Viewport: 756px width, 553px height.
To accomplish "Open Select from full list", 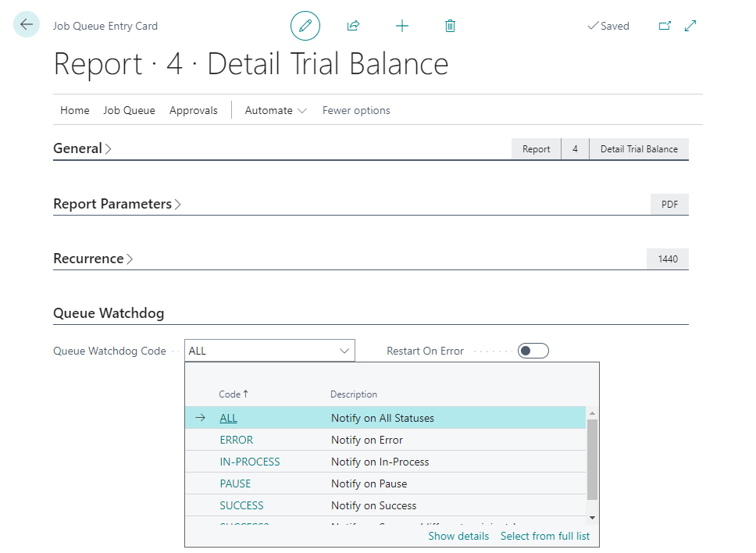I will point(544,536).
